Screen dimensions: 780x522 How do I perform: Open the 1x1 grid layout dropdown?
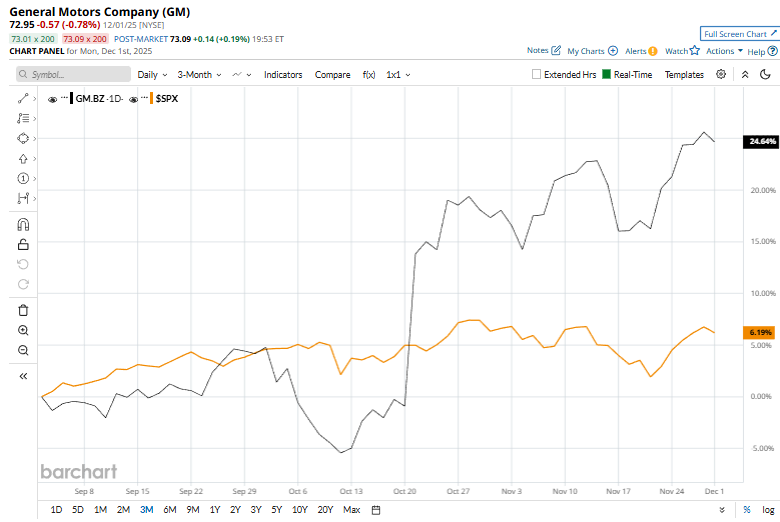coord(398,75)
